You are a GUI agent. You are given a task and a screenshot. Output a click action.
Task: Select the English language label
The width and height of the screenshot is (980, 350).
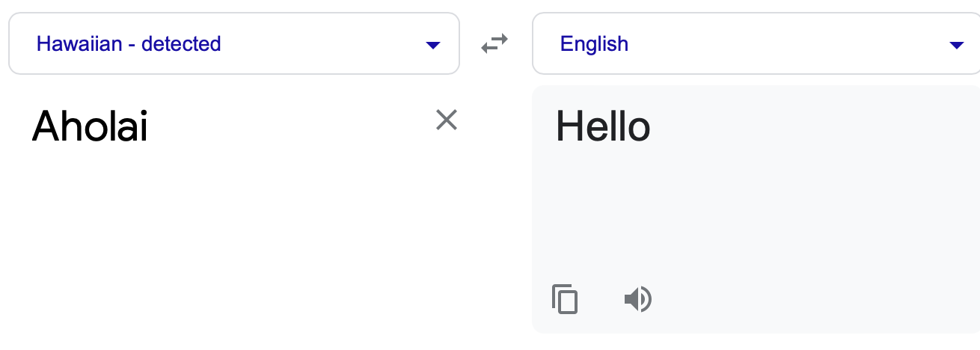point(594,44)
